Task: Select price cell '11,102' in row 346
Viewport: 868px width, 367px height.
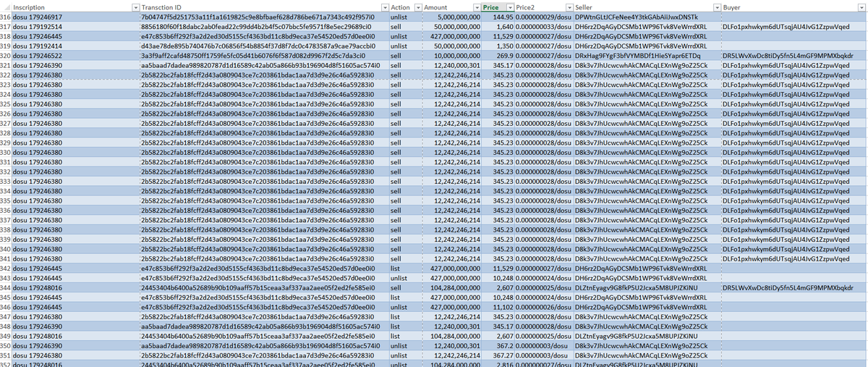Action: pos(498,307)
